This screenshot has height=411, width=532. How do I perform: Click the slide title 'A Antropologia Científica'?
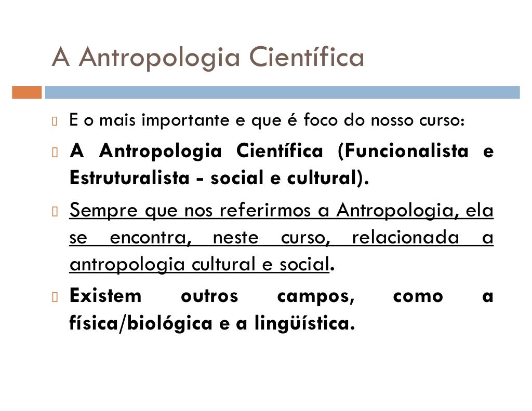click(x=208, y=57)
